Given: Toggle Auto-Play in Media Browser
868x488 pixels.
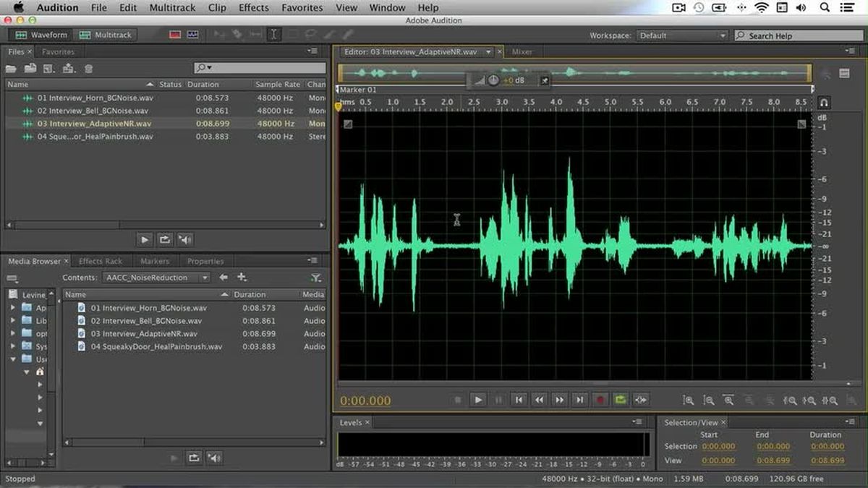Looking at the screenshot, I should [x=214, y=457].
